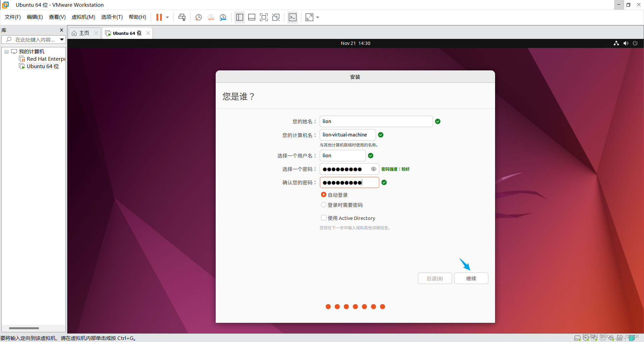Viewport: 644px width, 342px height.
Task: Click the stretch guest display icon
Action: click(x=309, y=17)
